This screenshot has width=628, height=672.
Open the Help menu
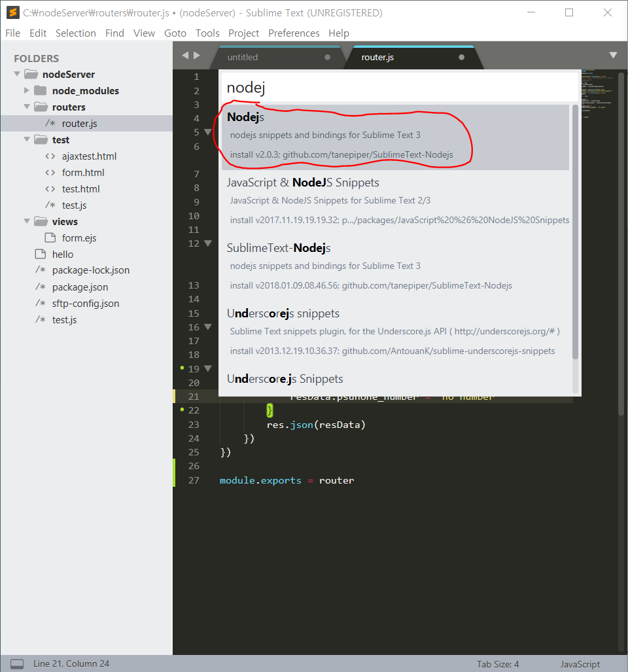[x=339, y=33]
